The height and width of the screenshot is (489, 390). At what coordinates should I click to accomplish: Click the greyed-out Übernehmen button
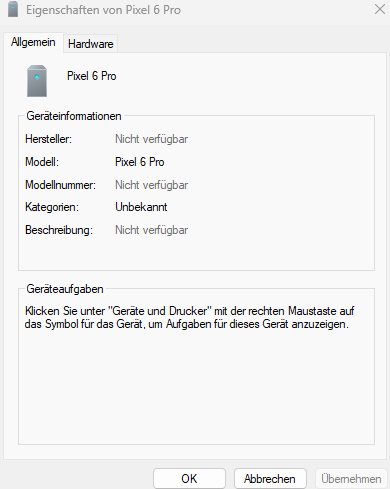[351, 479]
